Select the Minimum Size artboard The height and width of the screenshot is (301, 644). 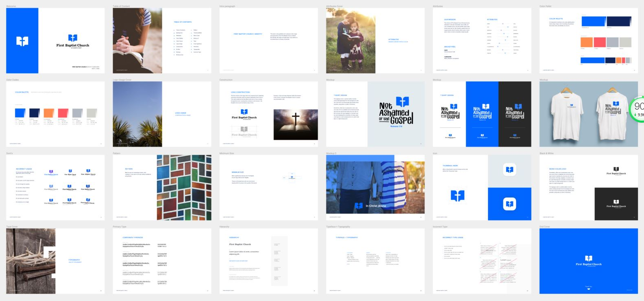(x=268, y=188)
